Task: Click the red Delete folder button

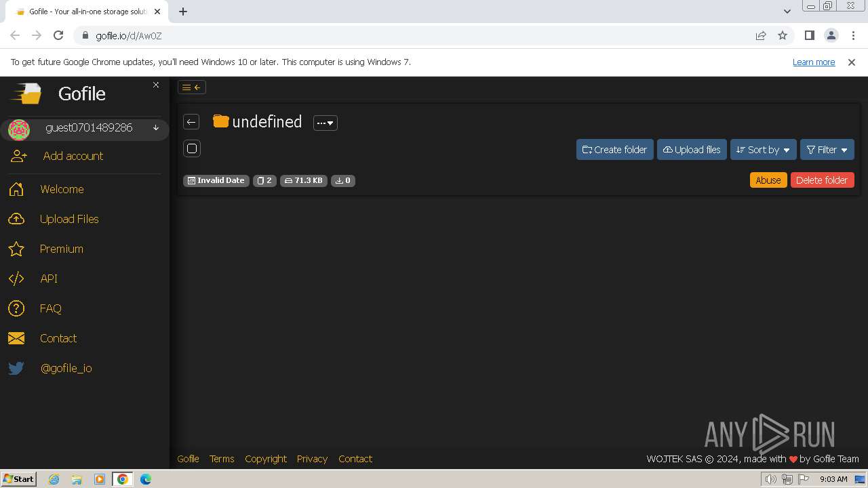Action: [822, 180]
